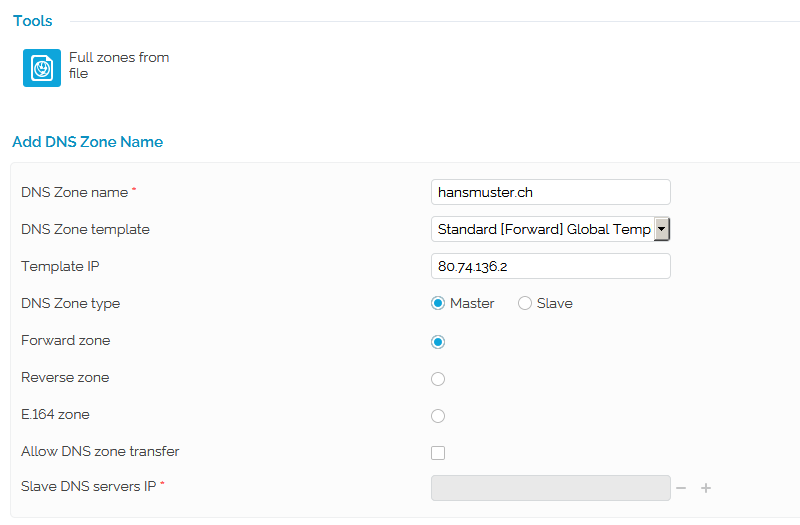The width and height of the screenshot is (800, 525).
Task: Open the DNS Zone template dropdown arrow
Action: click(x=661, y=230)
